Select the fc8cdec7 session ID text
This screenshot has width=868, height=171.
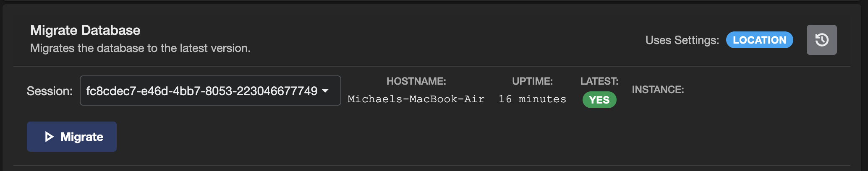click(202, 91)
